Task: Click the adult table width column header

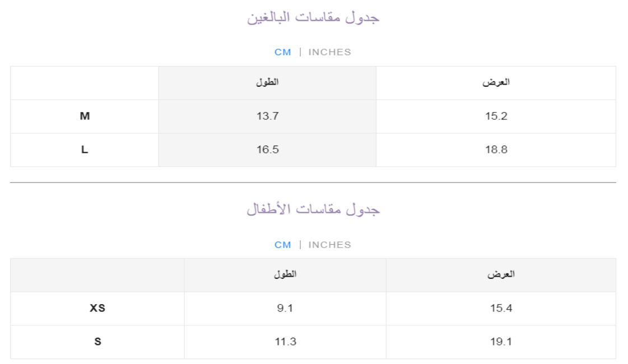Action: 496,82
